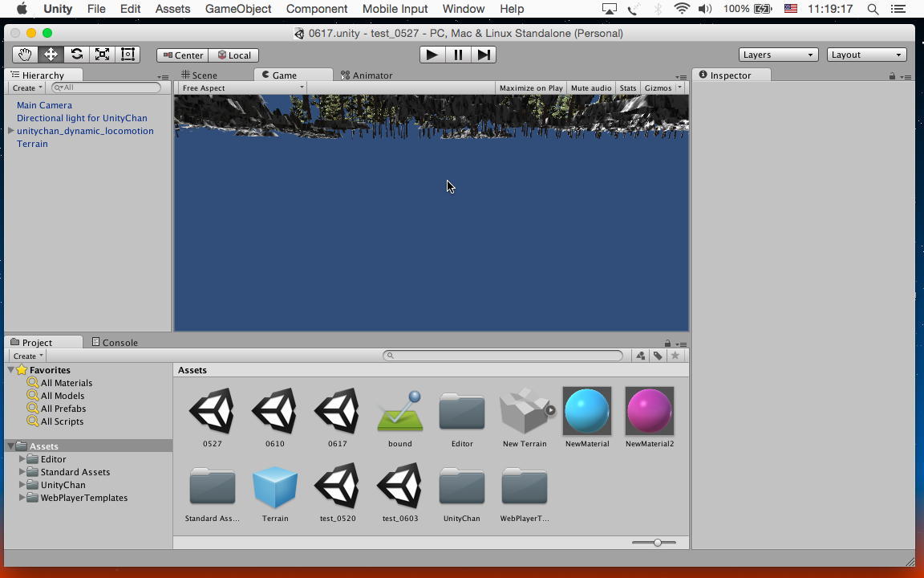Expand unitychan_dynamic_locomotion in Hierarchy
Image resolution: width=924 pixels, height=578 pixels.
click(11, 131)
